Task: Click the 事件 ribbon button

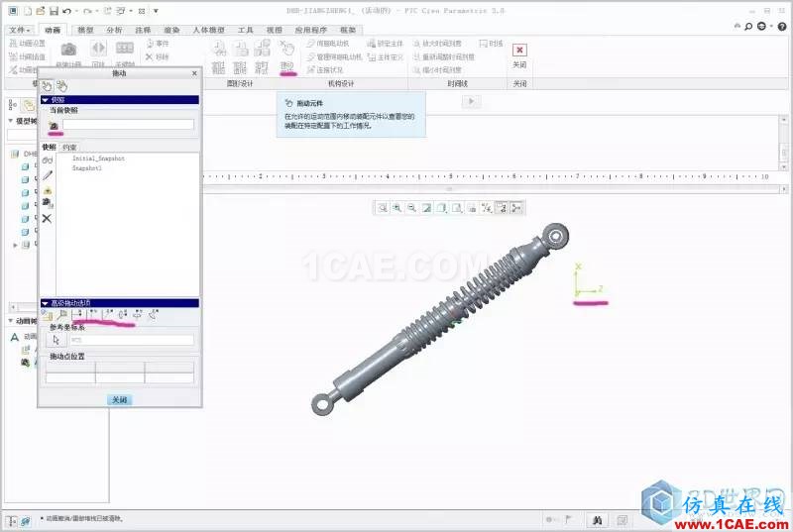Action: (158, 44)
